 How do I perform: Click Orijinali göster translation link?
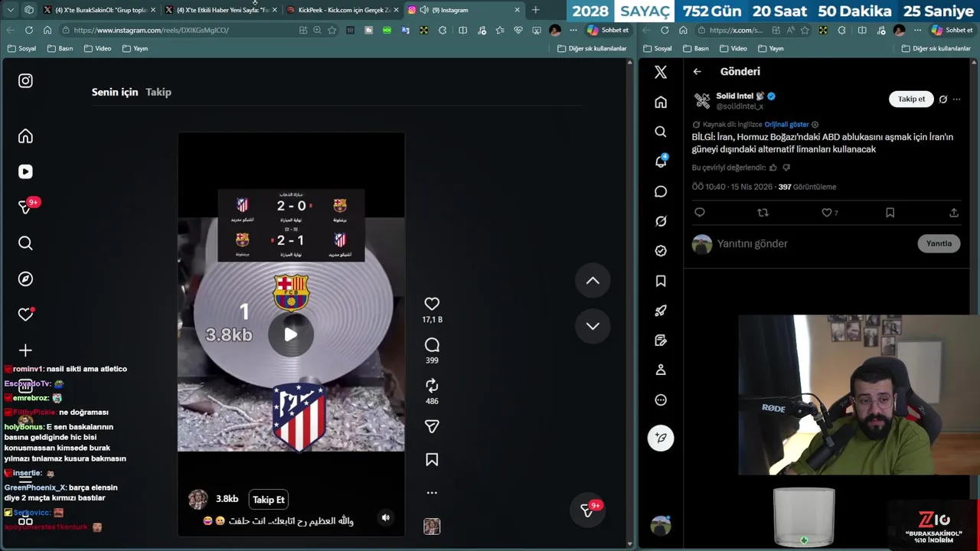(x=786, y=125)
